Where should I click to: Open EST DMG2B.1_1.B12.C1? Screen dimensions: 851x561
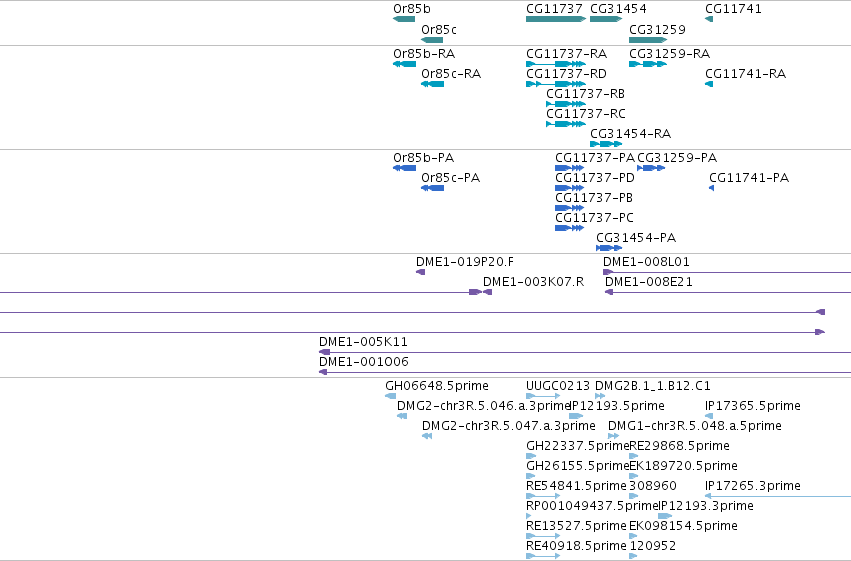tap(653, 386)
